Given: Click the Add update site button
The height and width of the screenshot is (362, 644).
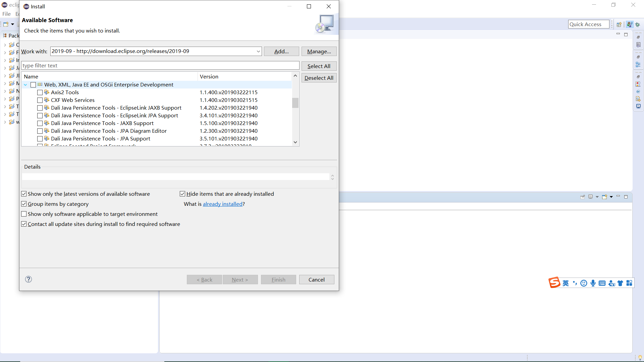Looking at the screenshot, I should (x=281, y=51).
